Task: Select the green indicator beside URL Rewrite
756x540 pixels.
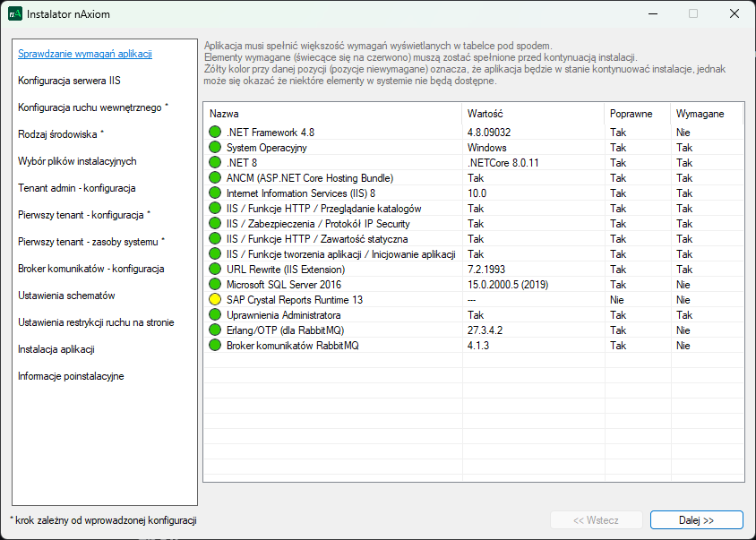Action: (x=215, y=270)
